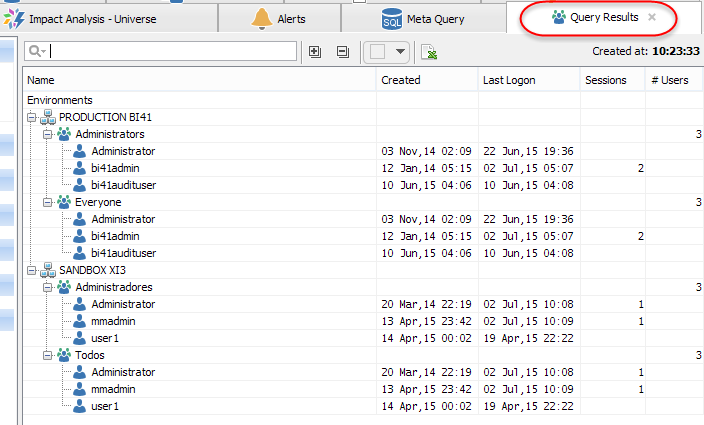Image resolution: width=704 pixels, height=425 pixels.
Task: Open the Meta Query tab
Action: 423,19
